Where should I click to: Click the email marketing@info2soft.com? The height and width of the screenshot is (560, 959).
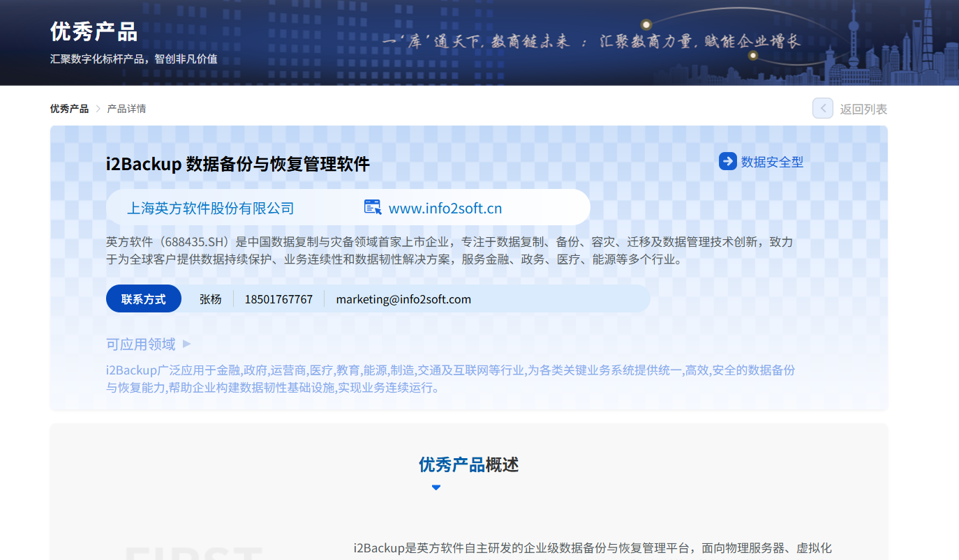click(403, 299)
